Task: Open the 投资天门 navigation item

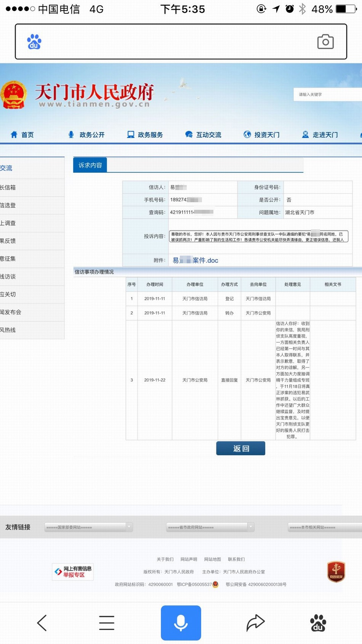Action: (x=267, y=135)
